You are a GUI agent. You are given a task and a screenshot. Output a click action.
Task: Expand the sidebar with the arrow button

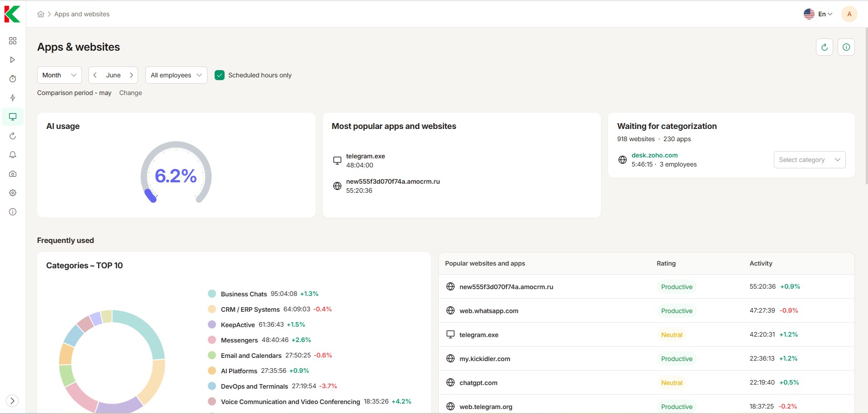[12, 401]
